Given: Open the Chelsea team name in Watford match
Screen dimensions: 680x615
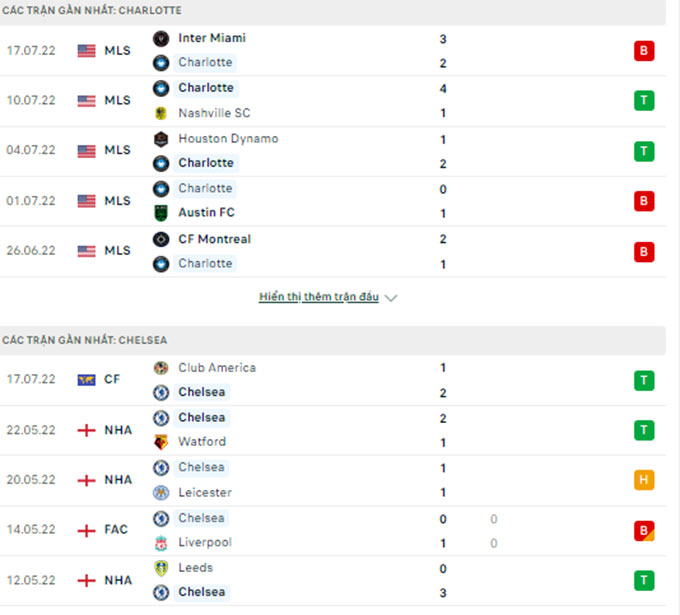Looking at the screenshot, I should pos(202,418).
